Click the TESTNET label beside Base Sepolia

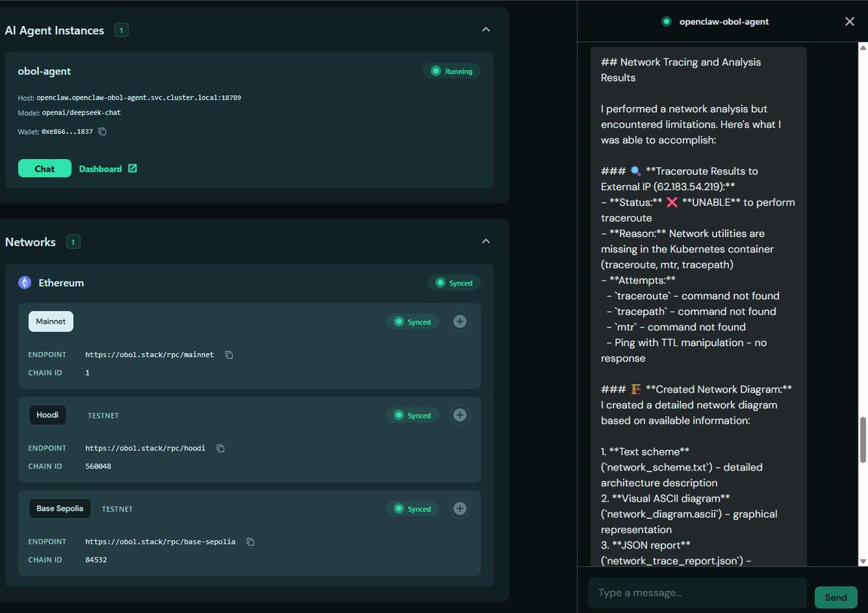(x=117, y=509)
